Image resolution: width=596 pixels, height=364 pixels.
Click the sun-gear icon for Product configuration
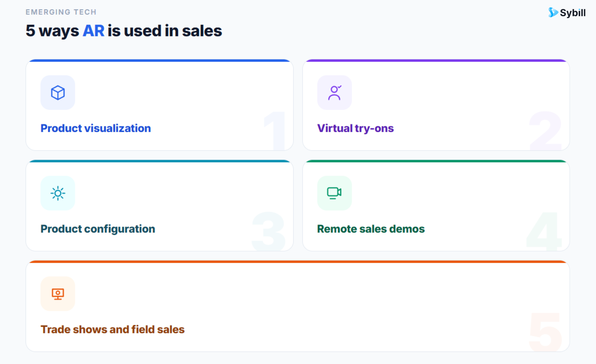(58, 193)
